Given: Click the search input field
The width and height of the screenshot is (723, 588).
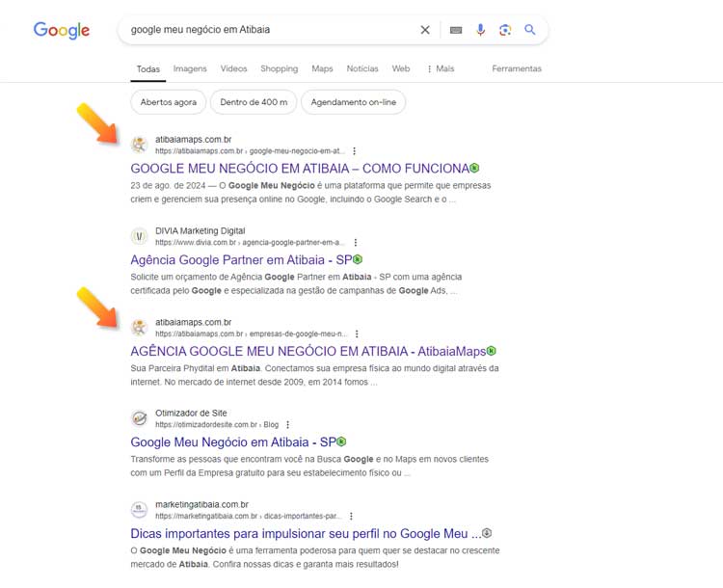Looking at the screenshot, I should pos(272,30).
